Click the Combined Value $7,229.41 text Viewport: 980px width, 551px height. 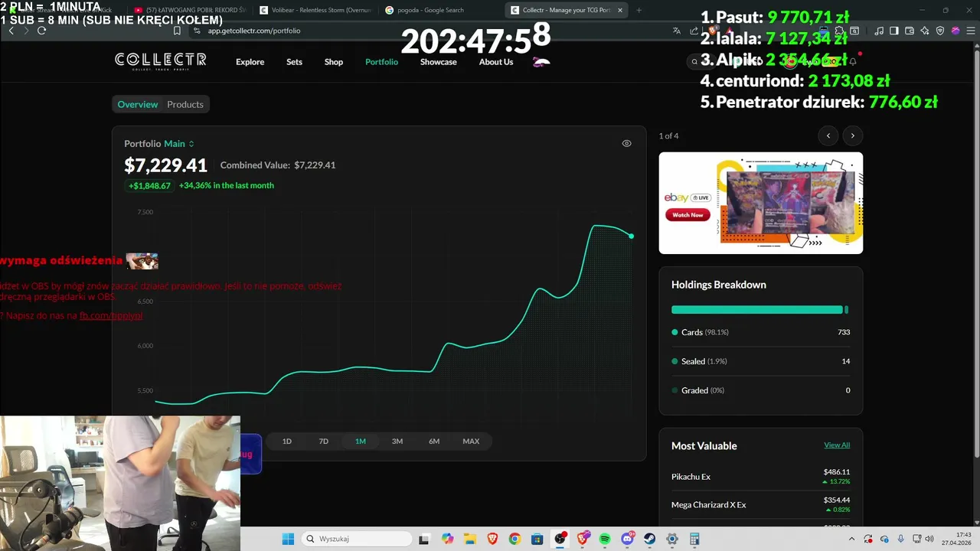pos(278,165)
